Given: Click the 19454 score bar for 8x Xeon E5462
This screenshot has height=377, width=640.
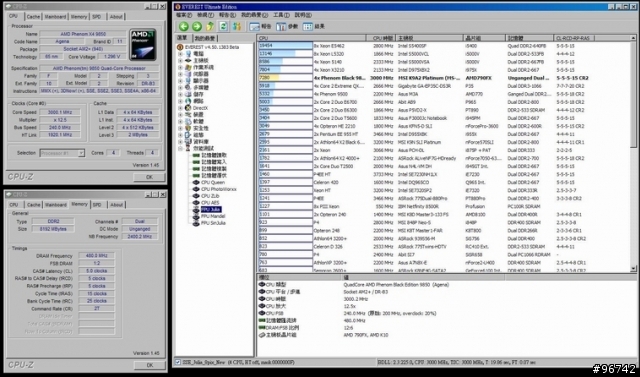Looking at the screenshot, I should pos(286,46).
